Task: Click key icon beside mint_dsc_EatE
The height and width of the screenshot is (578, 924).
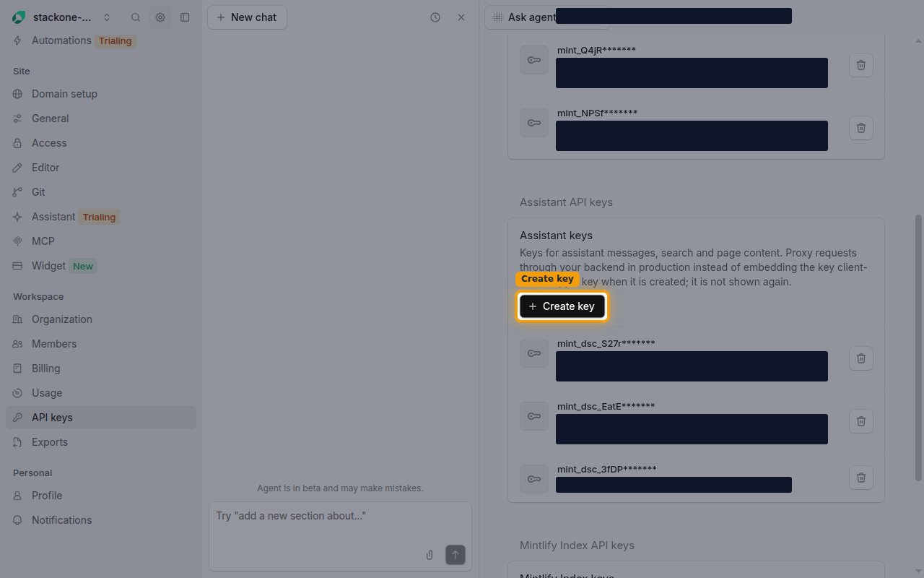Action: [534, 416]
